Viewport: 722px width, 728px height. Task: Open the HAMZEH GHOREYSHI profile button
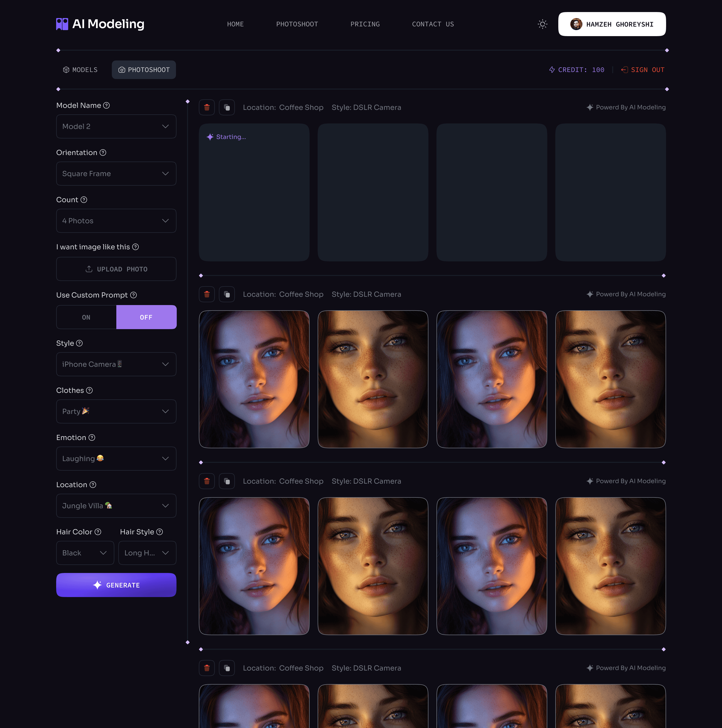tap(612, 24)
